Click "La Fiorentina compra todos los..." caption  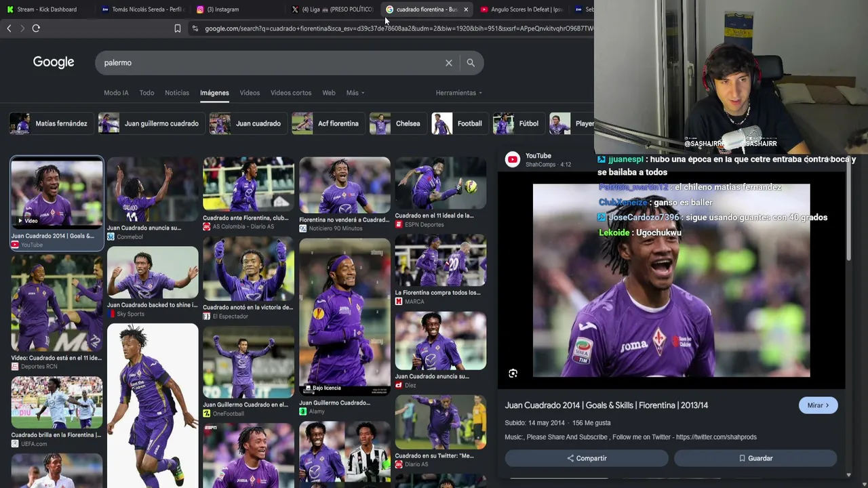coord(437,293)
